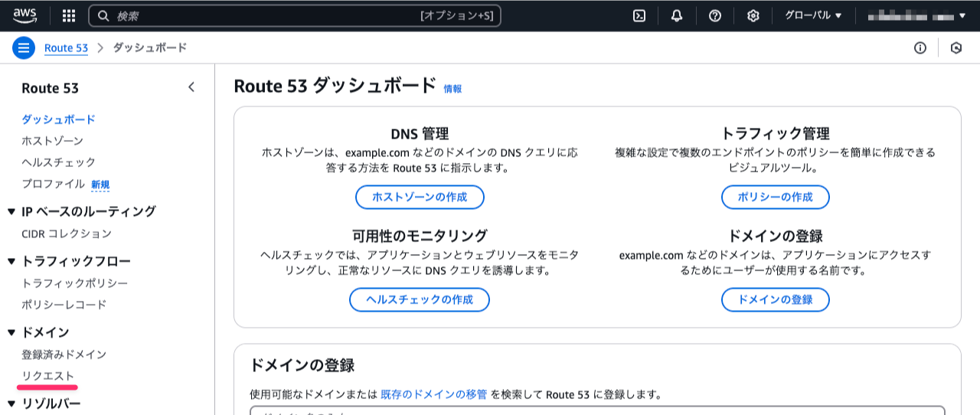Open the help question mark icon
This screenshot has height=415, width=980.
coord(715,15)
